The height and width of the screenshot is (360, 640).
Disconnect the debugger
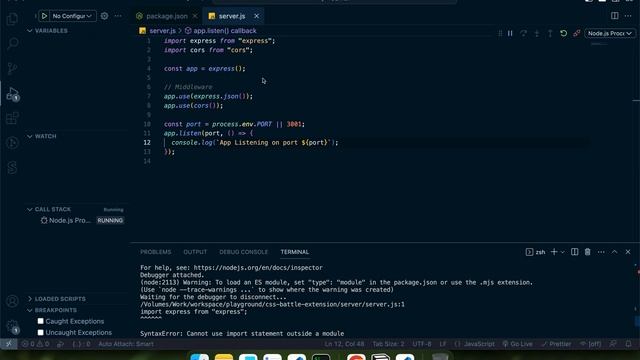tap(577, 33)
